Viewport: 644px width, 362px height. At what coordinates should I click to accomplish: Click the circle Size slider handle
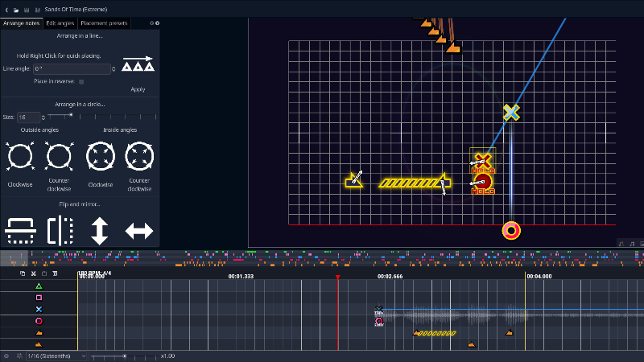tap(71, 115)
